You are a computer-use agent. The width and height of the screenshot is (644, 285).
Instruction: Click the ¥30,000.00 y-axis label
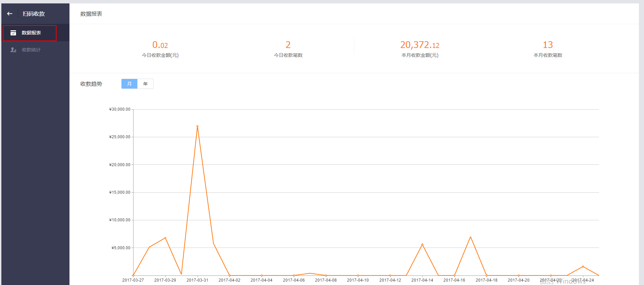[x=120, y=109]
